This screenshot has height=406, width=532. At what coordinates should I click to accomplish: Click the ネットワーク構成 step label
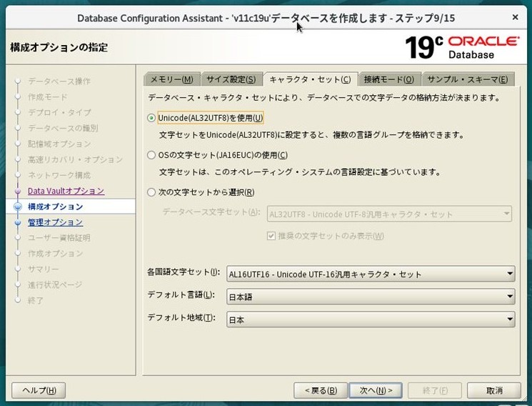click(59, 175)
